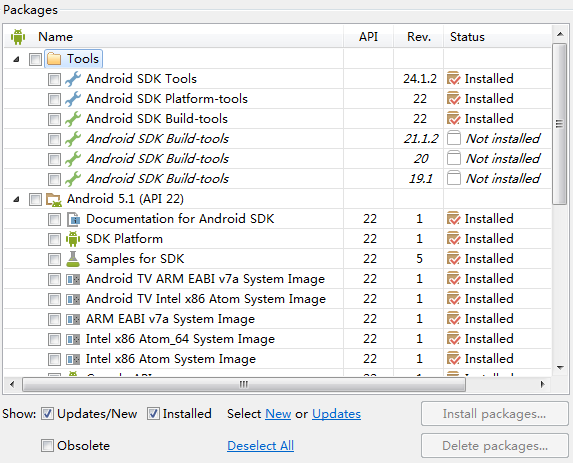Click Installed status icon for SDK Platform-tools
573x463 pixels.
[x=454, y=99]
